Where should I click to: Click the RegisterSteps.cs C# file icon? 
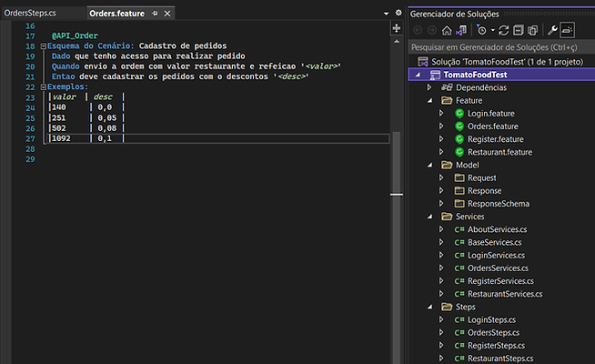point(459,346)
